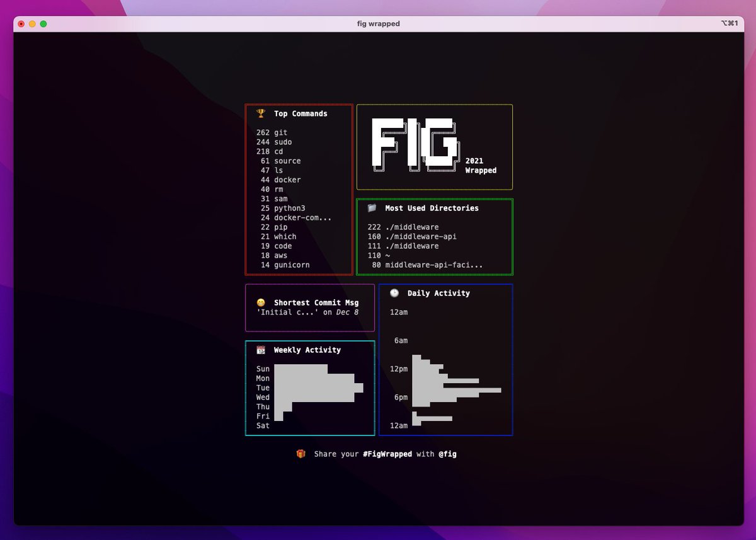
Task: Click the emoji icon beside Shortest Commit Msg
Action: (x=261, y=302)
